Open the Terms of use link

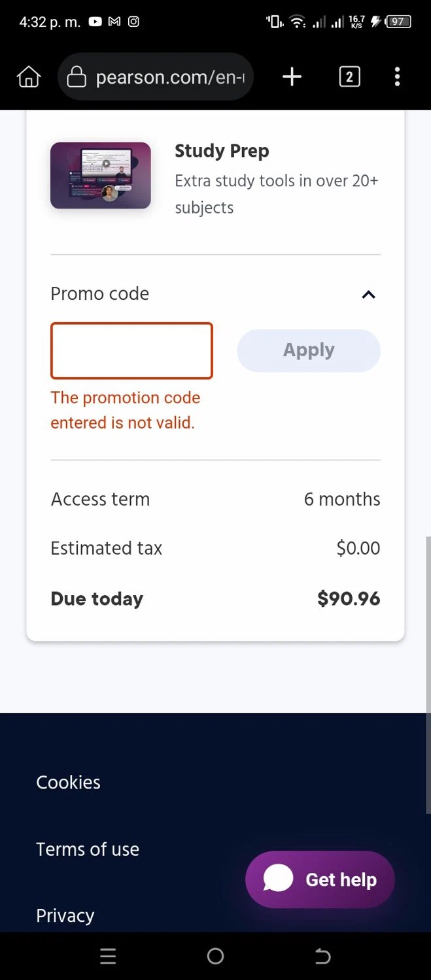click(x=88, y=849)
